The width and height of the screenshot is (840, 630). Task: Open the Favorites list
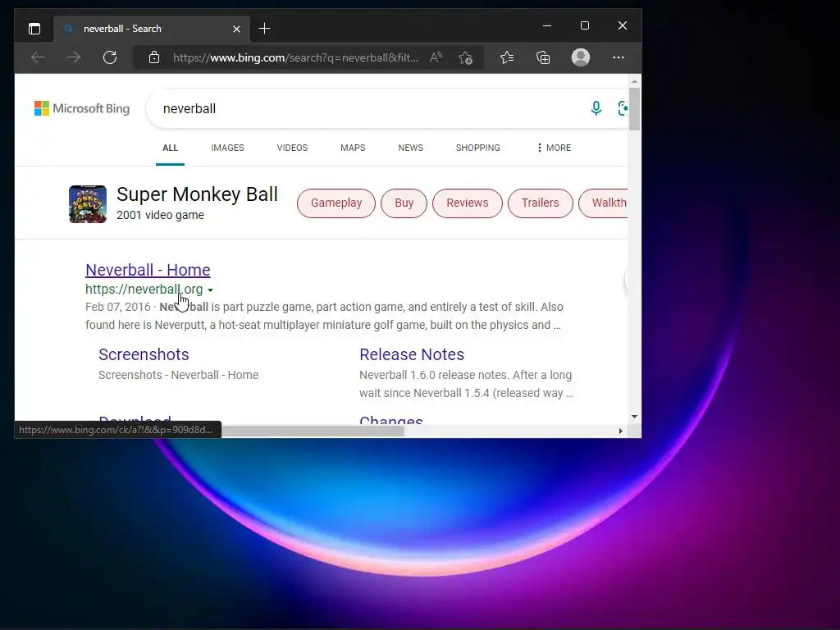507,57
